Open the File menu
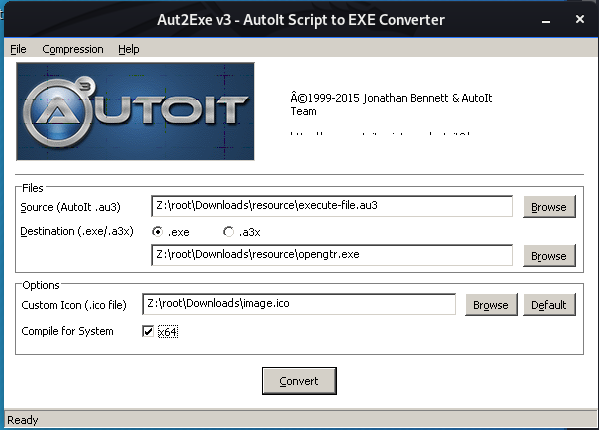 tap(18, 49)
